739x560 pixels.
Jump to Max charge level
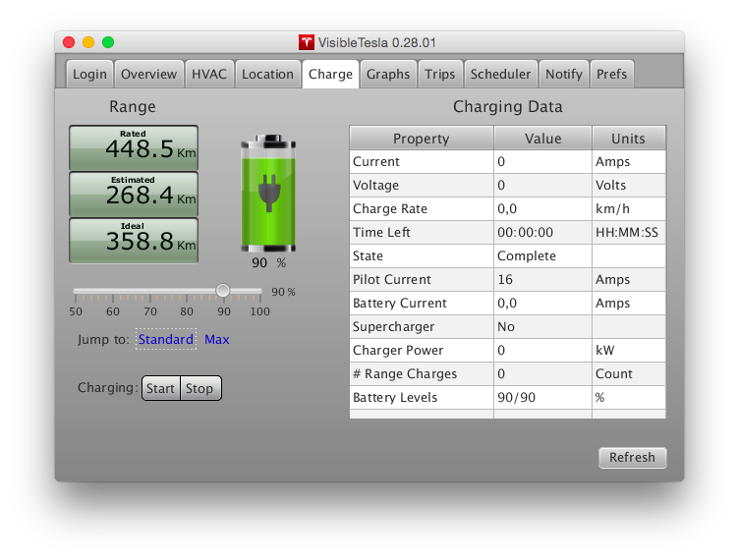point(217,339)
